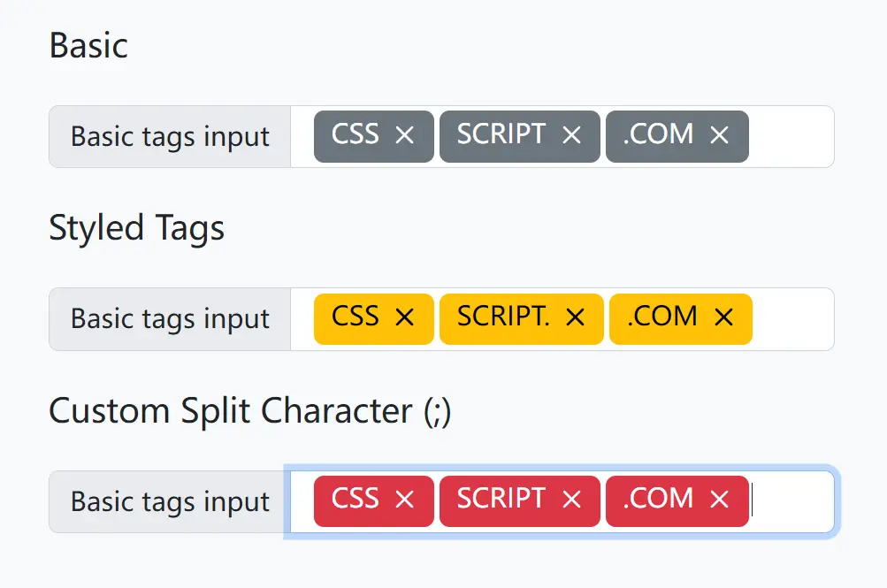
Task: Remove the red SCRIPT tag
Action: (571, 500)
